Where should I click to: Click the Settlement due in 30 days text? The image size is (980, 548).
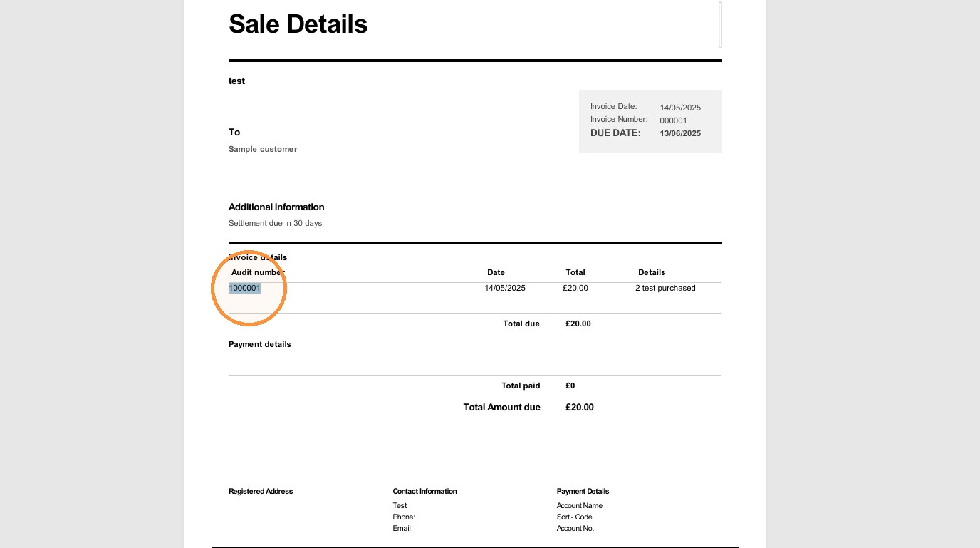tap(275, 223)
